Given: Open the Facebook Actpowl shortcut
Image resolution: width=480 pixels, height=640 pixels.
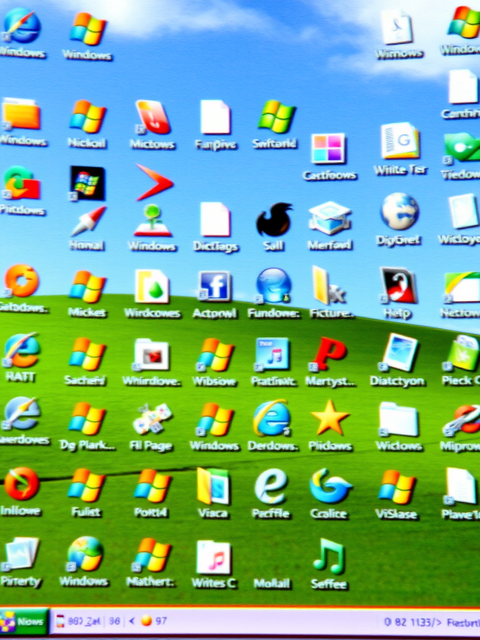Looking at the screenshot, I should point(214,286).
